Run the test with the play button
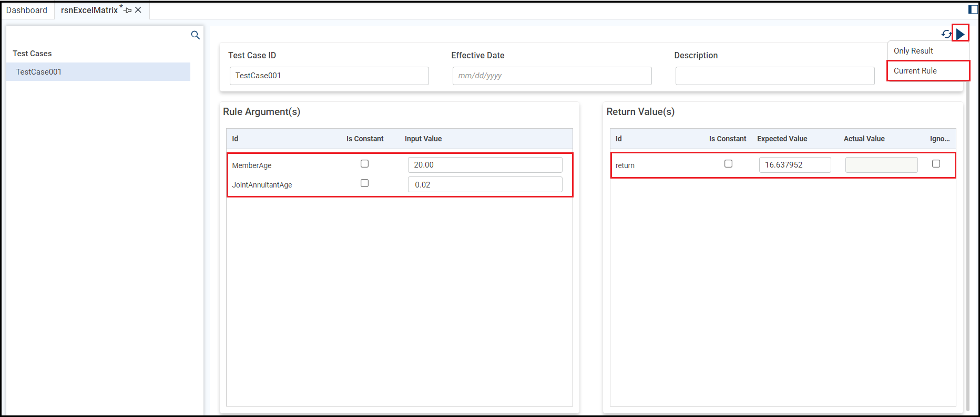980x417 pixels. click(x=961, y=34)
